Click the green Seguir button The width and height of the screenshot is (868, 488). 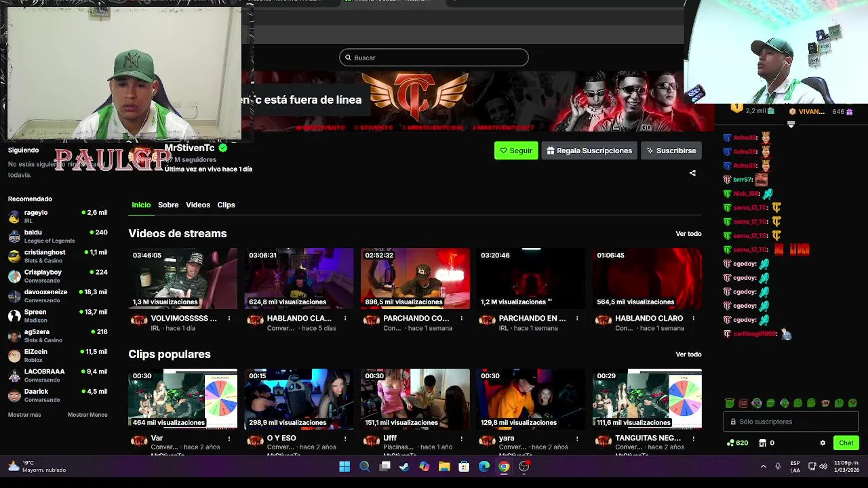[516, 150]
